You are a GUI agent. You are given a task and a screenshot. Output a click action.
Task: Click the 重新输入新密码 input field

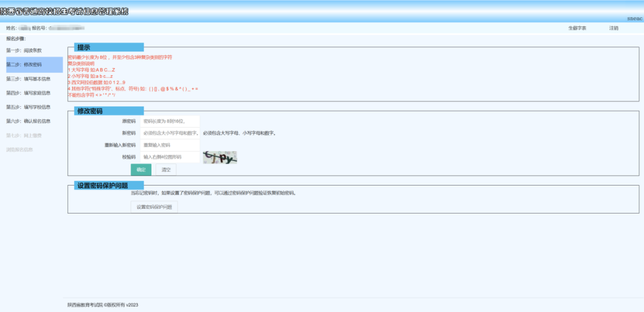coord(169,145)
